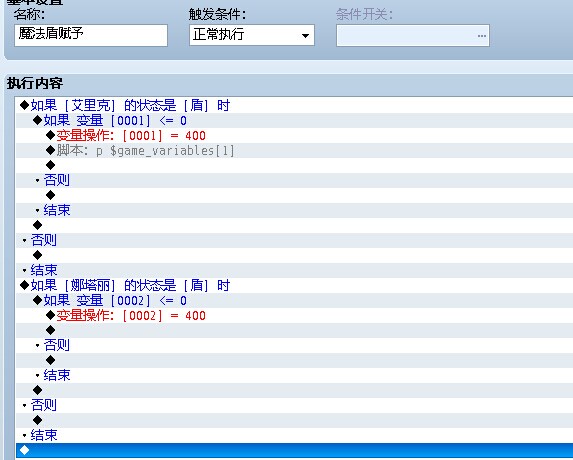Select the empty line below 变量操作 [0002]
The width and height of the screenshot is (573, 460).
coord(295,330)
